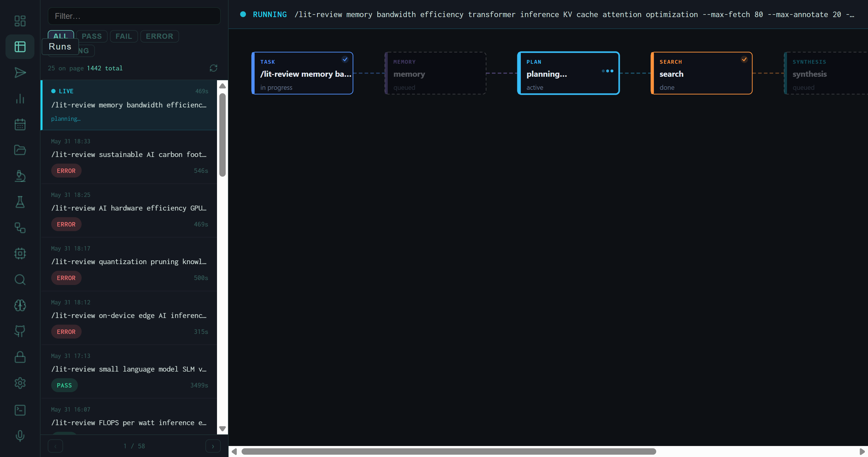Open the CPU chip icon
Viewport: 868px width, 457px height.
pos(20,253)
